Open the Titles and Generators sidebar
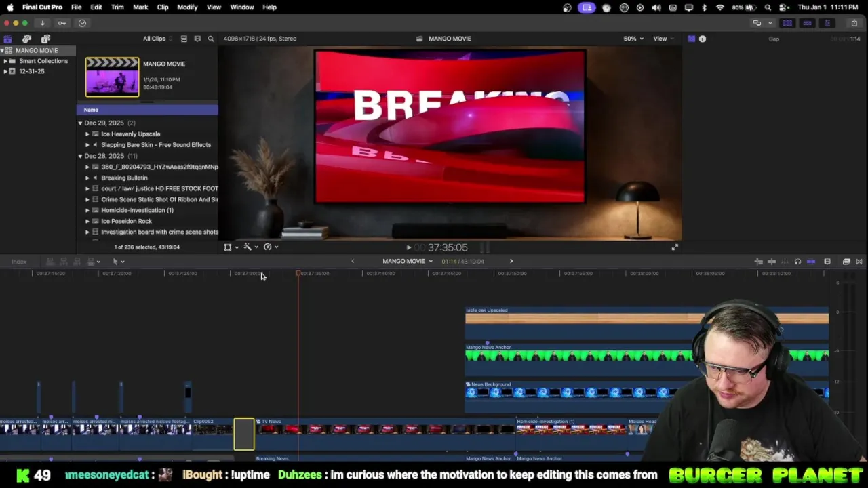The height and width of the screenshot is (488, 868). click(45, 39)
